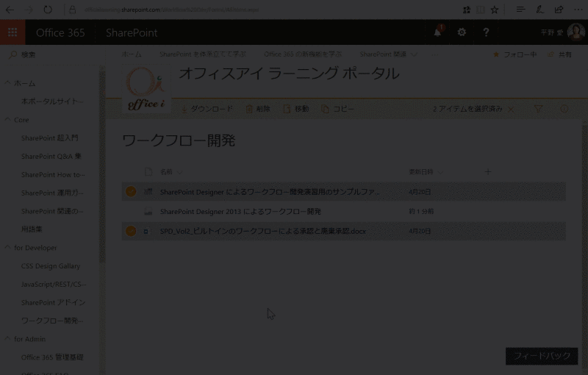Open Office 365 の新機能を学ぶ top link
Image resolution: width=588 pixels, height=375 pixels.
click(303, 54)
